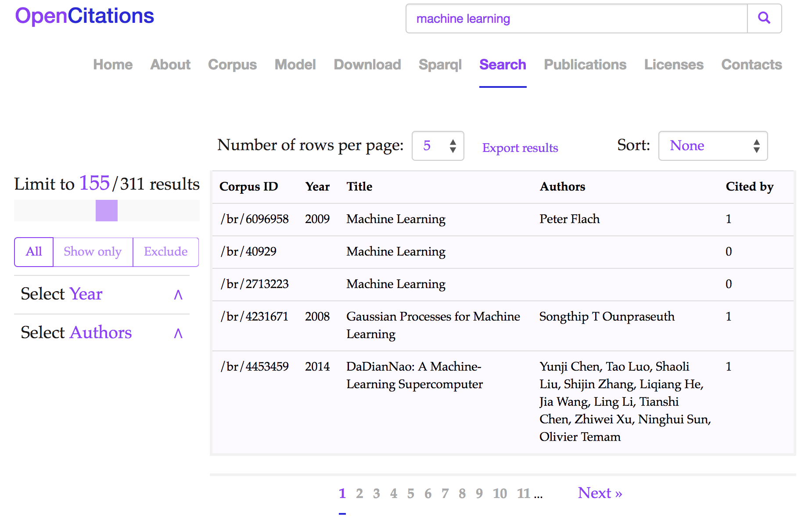Go to results page 9
Screen dimensions: 812x520
(479, 494)
